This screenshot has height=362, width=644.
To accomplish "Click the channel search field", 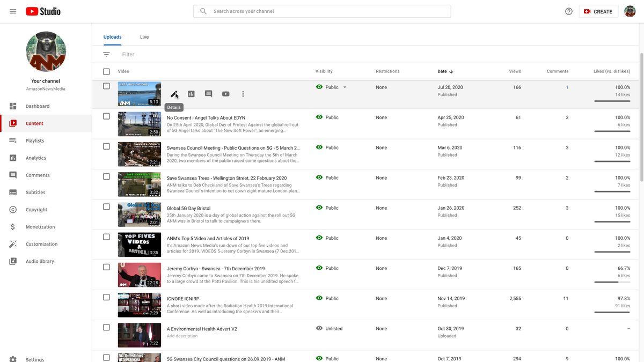I will (x=322, y=11).
